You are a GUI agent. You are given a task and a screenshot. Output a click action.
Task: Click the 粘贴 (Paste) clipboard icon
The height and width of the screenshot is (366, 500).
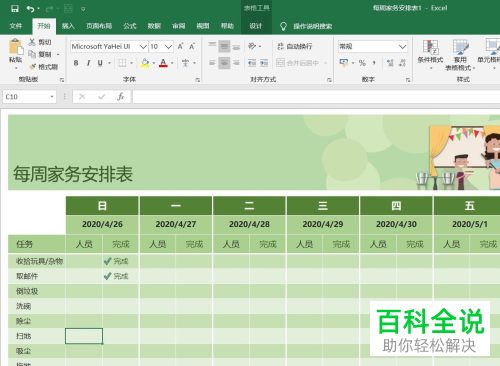click(15, 47)
